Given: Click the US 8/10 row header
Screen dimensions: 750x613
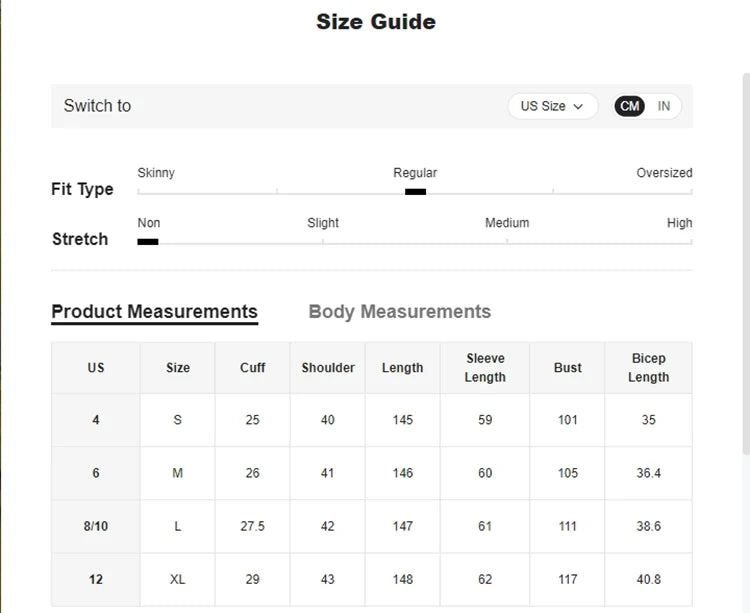Looking at the screenshot, I should pos(96,526).
